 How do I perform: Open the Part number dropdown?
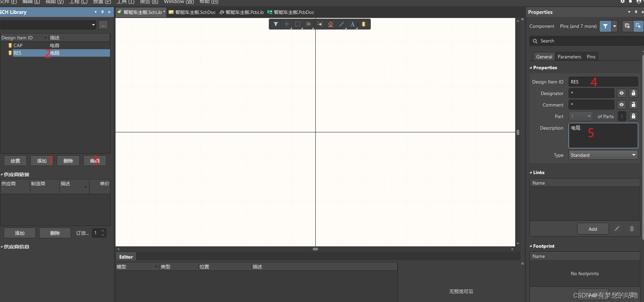tap(589, 116)
